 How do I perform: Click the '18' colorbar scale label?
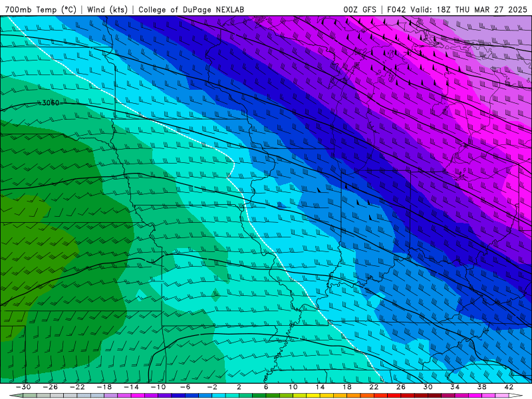coord(346,387)
